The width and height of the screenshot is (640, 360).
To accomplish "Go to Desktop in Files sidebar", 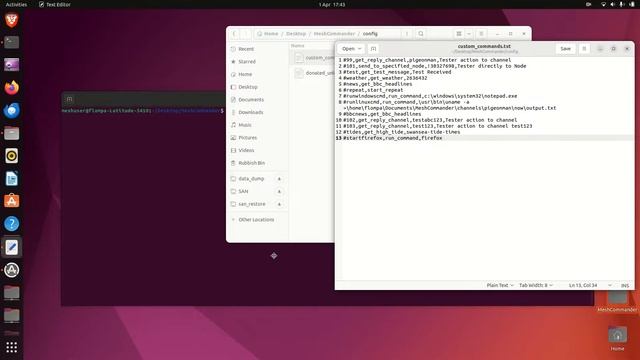I will [257, 87].
